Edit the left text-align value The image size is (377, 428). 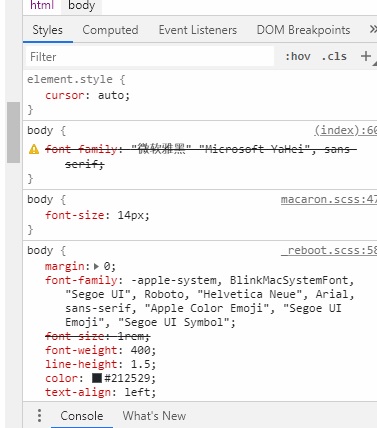pos(137,392)
